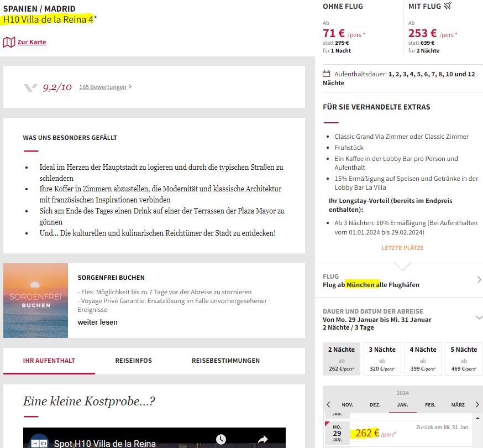This screenshot has height=448, width=483.
Task: Go to next months in calendar
Action: point(477,404)
